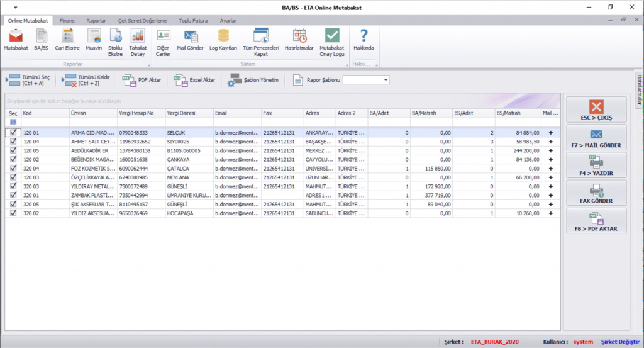Open Log Kayıtları database icon

(223, 40)
